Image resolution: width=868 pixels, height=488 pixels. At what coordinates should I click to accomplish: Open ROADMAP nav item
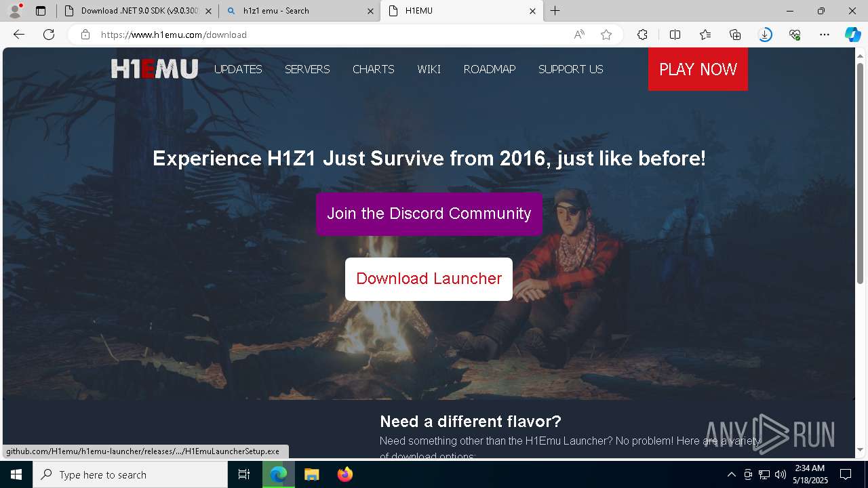pos(490,69)
